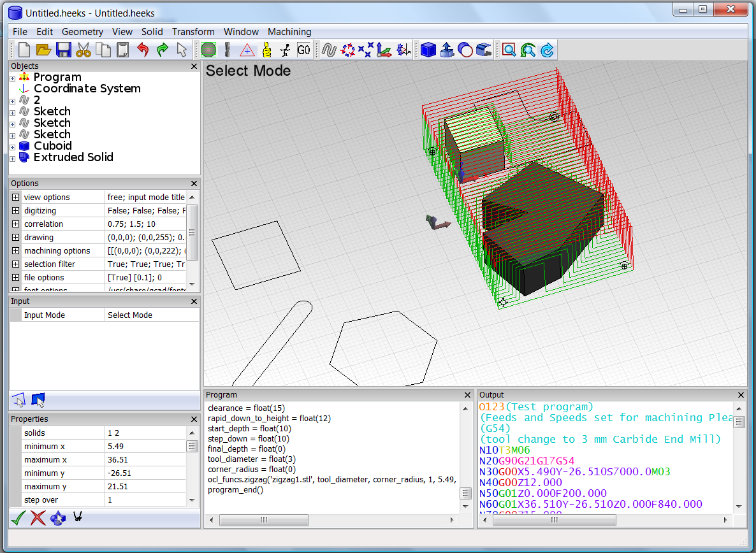The width and height of the screenshot is (756, 553).
Task: Expand the view options row
Action: (16, 197)
